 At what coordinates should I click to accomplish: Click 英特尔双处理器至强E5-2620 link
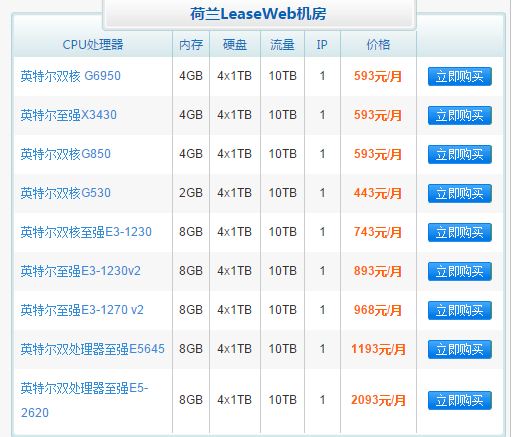(84, 400)
